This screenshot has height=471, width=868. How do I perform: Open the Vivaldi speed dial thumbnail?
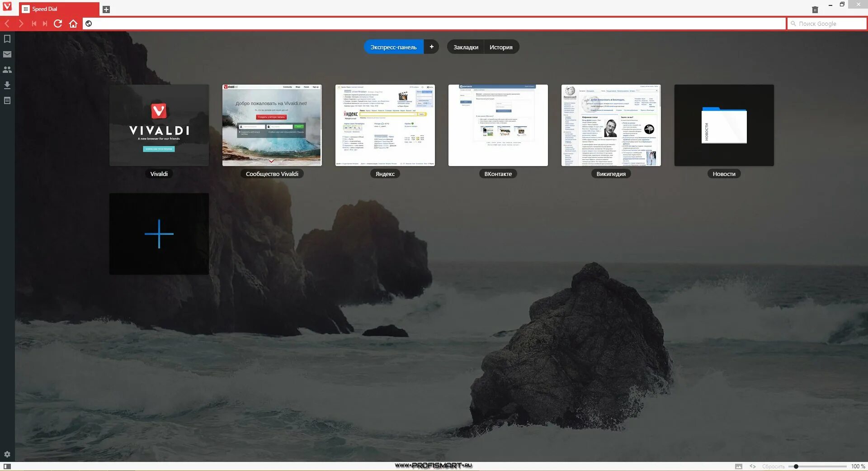[159, 125]
